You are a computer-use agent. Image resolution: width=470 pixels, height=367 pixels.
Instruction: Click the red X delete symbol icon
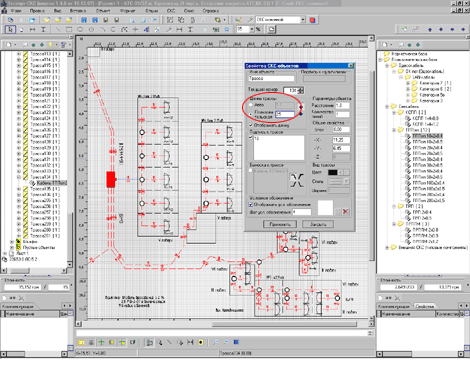346,212
